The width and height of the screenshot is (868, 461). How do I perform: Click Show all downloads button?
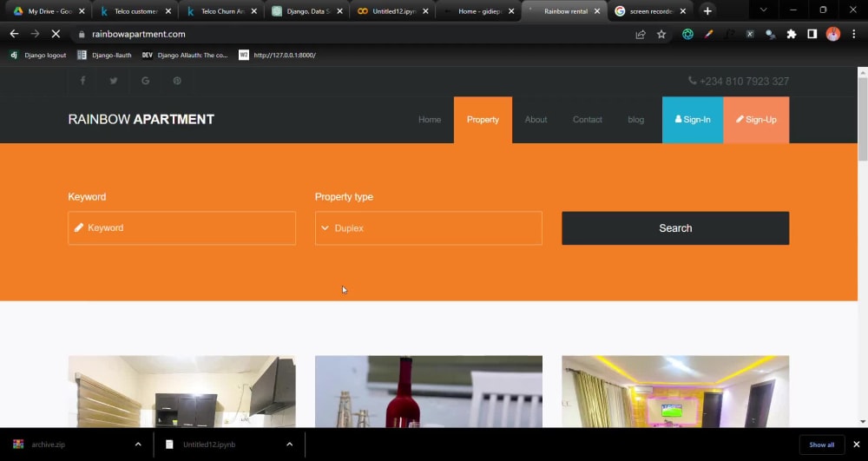coord(821,445)
